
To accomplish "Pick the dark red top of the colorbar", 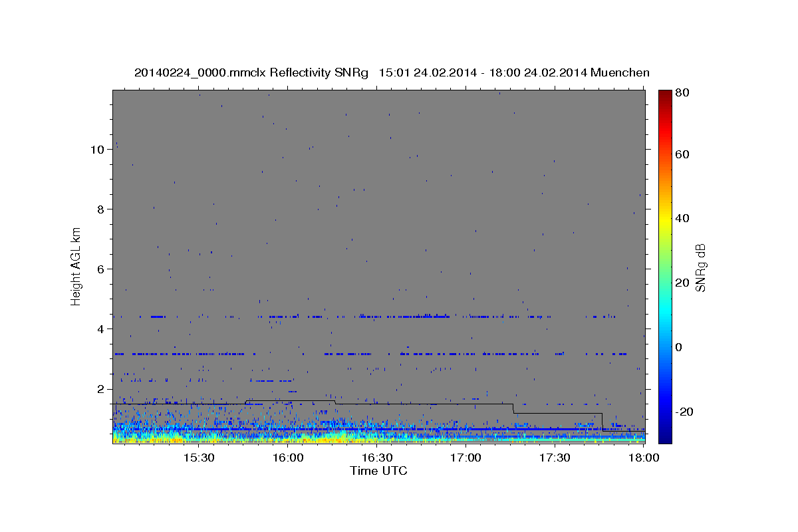I will (665, 94).
